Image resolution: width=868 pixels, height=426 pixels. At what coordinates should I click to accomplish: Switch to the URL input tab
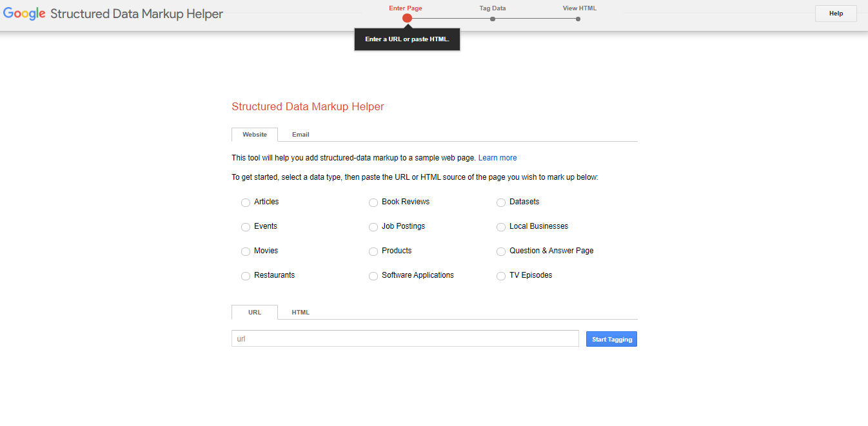coord(255,313)
